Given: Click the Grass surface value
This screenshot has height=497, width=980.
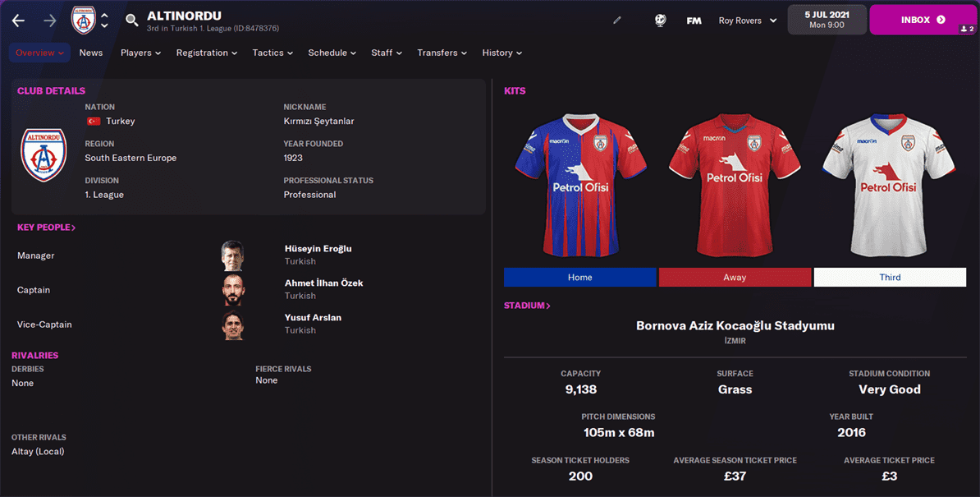Looking at the screenshot, I should (735, 389).
